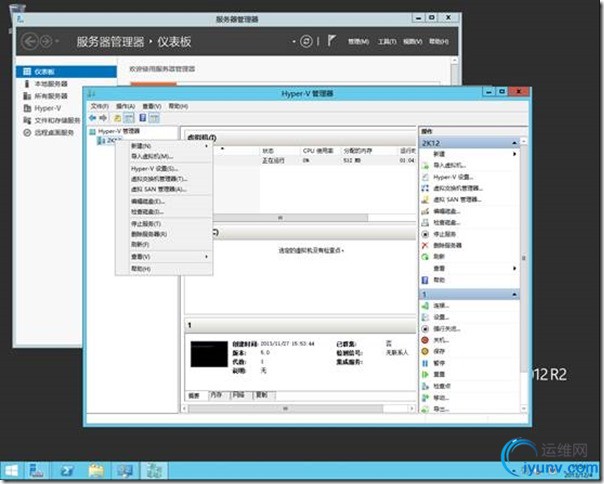Click 编辑磁盘 icon in Actions pane
The width and height of the screenshot is (604, 484).
(x=425, y=211)
